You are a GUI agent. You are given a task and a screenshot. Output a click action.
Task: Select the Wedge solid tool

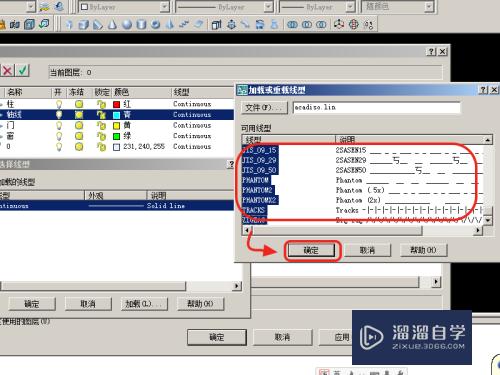[98, 24]
